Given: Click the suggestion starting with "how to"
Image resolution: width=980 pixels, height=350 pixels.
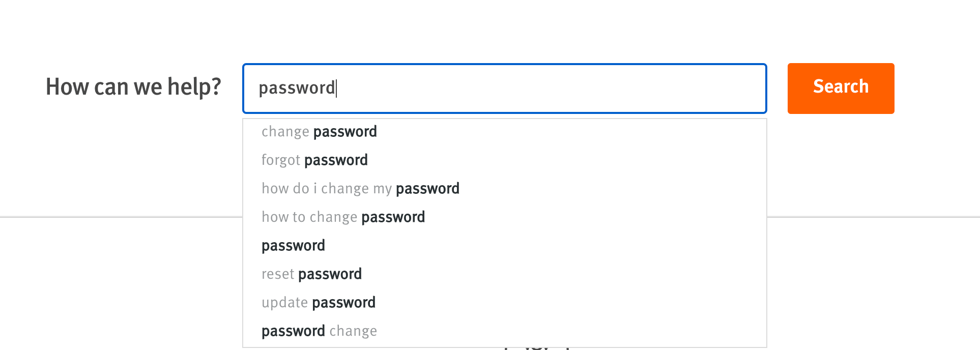Looking at the screenshot, I should 343,217.
